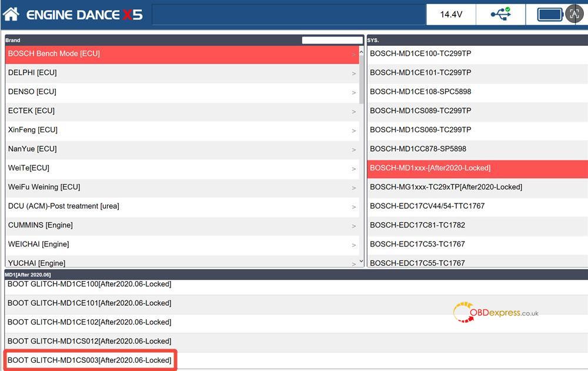Select DCU (ACM)-Post treatment [urea]
The image size is (588, 371).
[x=182, y=207]
